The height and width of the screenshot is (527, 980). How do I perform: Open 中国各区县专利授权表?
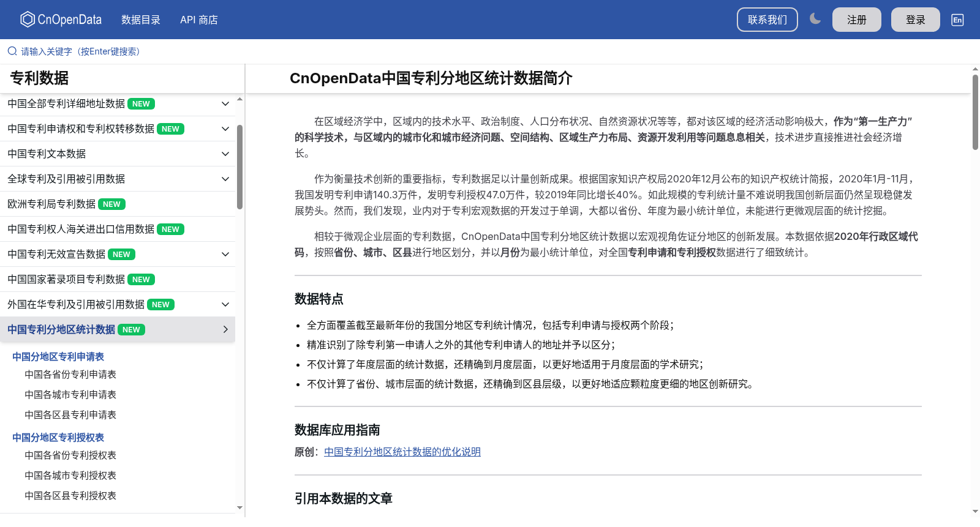tap(70, 496)
